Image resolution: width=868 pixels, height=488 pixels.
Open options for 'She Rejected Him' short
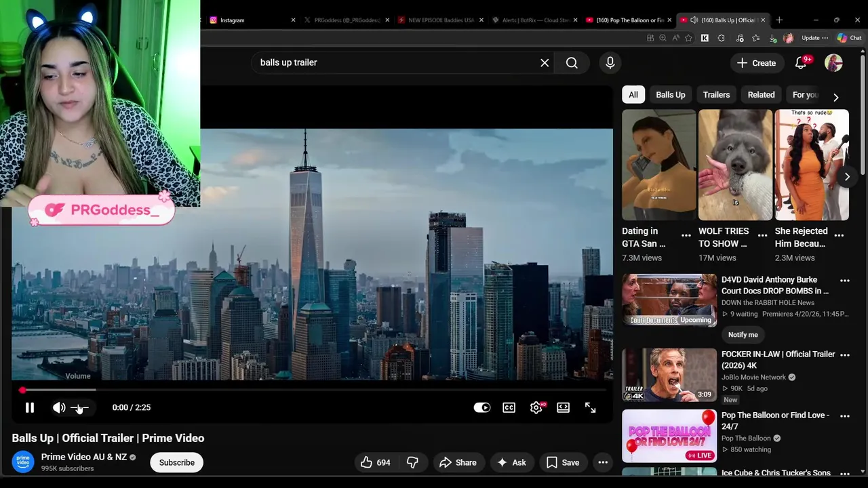click(839, 236)
